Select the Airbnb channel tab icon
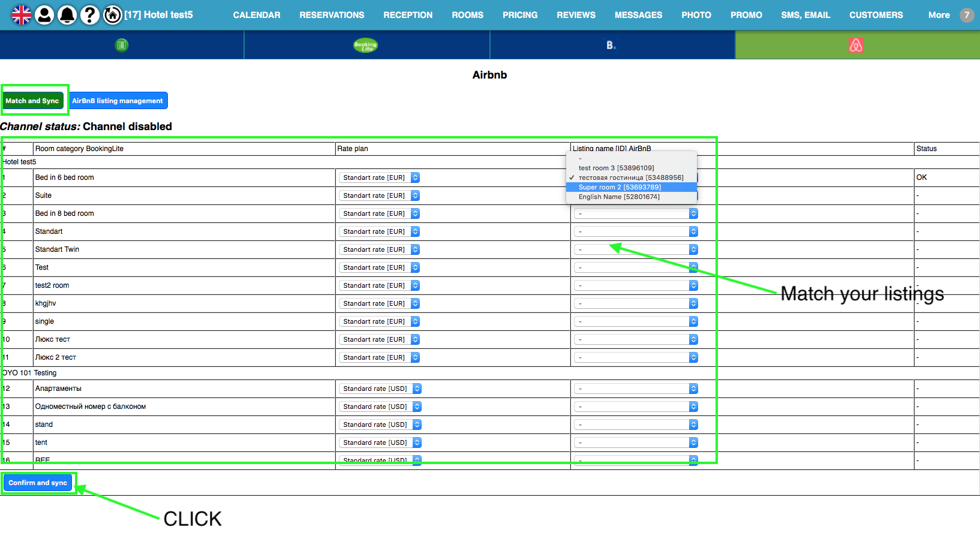The image size is (980, 539). [856, 45]
